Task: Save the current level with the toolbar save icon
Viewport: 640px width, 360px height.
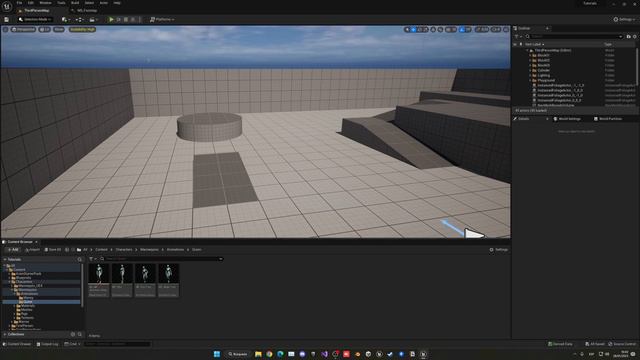Action: (x=7, y=20)
